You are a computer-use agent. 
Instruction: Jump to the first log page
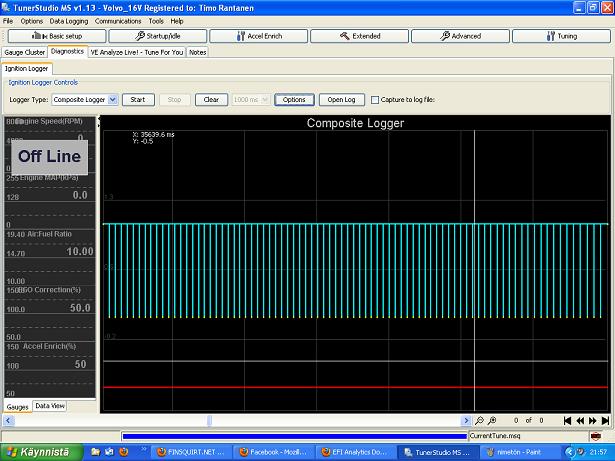pyautogui.click(x=568, y=421)
